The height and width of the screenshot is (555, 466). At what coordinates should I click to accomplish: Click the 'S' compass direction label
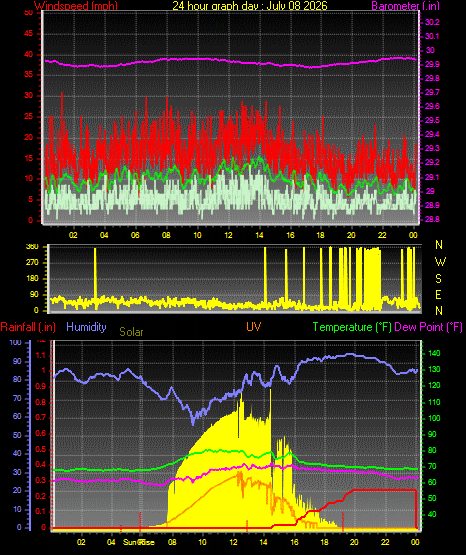pyautogui.click(x=438, y=279)
